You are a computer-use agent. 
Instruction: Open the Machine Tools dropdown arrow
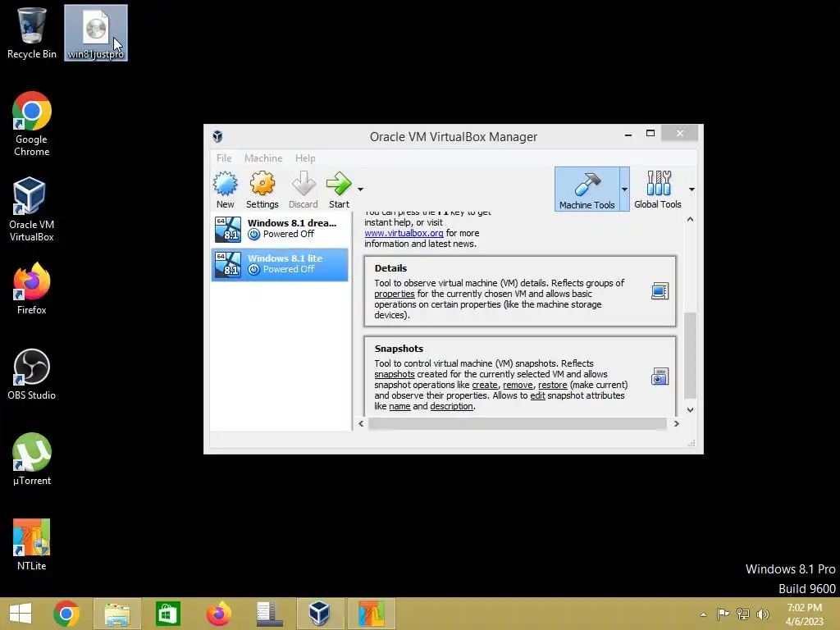click(624, 189)
